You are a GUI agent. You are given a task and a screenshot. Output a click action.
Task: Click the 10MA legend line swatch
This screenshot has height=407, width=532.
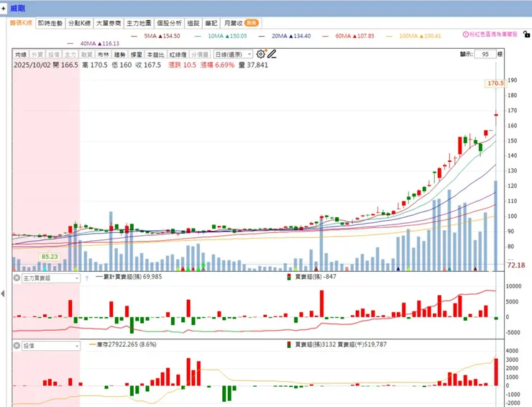pyautogui.click(x=198, y=36)
